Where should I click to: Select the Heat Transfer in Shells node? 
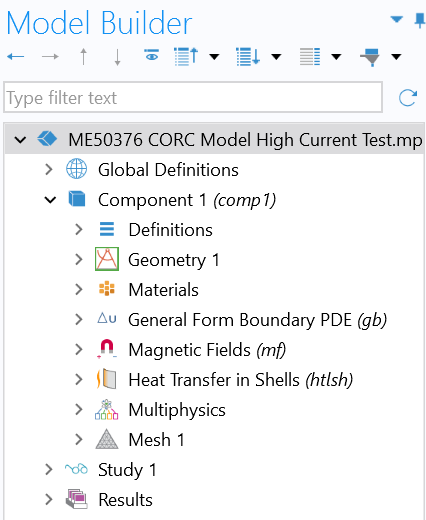pos(241,380)
